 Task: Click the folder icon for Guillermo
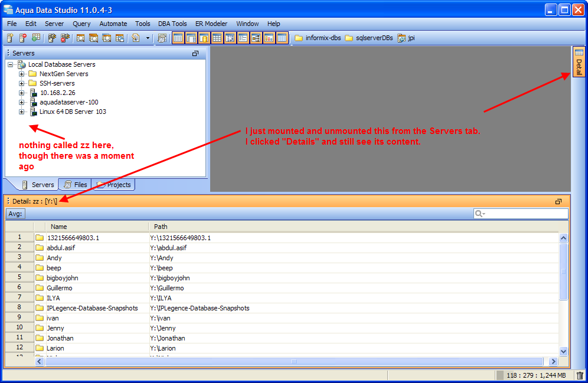pyautogui.click(x=40, y=288)
